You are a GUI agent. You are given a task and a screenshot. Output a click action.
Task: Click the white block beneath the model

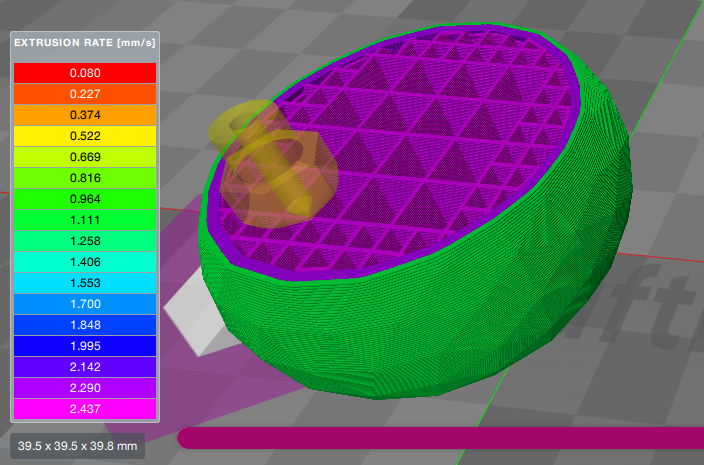click(x=198, y=314)
